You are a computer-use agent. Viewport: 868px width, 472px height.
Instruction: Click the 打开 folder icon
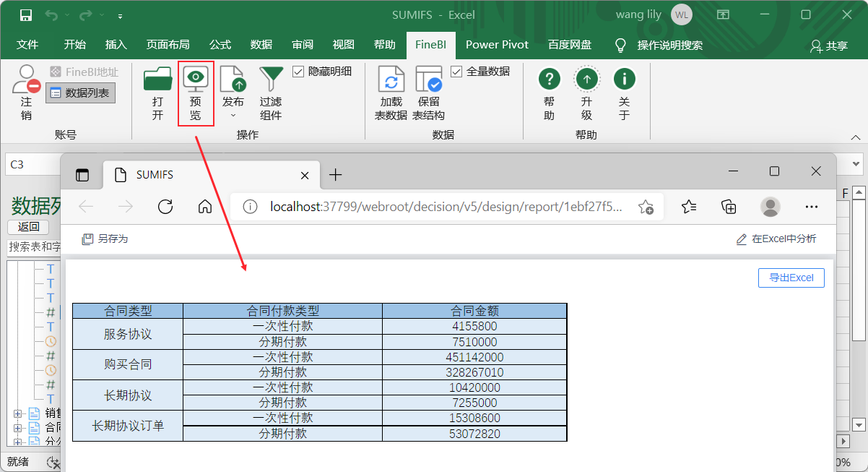click(x=157, y=78)
